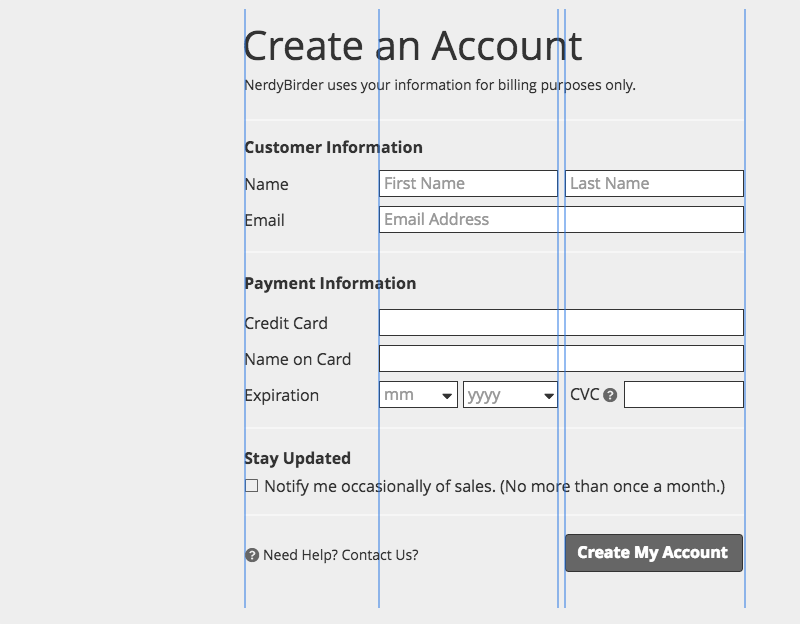Focus the Name on Card field
The width and height of the screenshot is (800, 624).
[561, 359]
